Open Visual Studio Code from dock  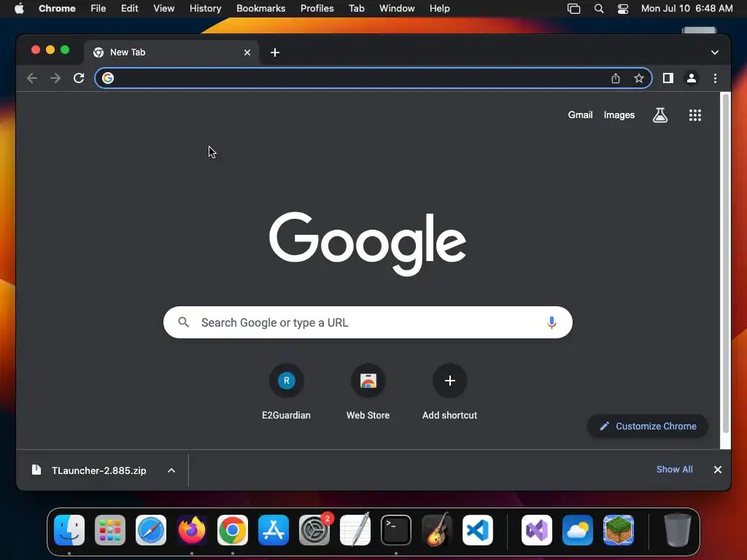click(x=478, y=530)
